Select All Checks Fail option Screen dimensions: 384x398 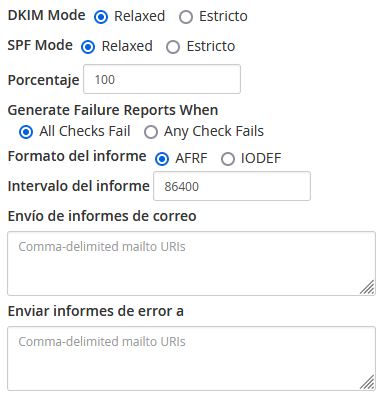tap(26, 132)
